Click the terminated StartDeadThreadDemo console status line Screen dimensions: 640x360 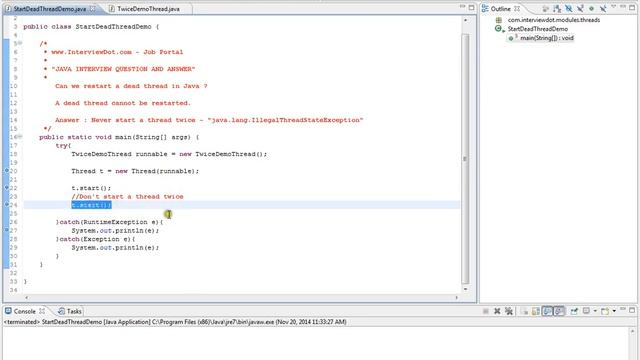[x=175, y=322]
